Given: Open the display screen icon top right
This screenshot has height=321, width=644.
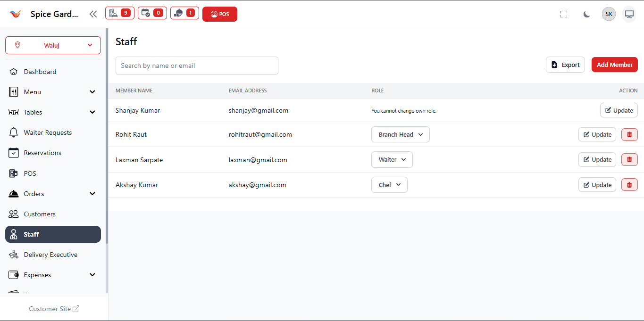Looking at the screenshot, I should point(629,14).
